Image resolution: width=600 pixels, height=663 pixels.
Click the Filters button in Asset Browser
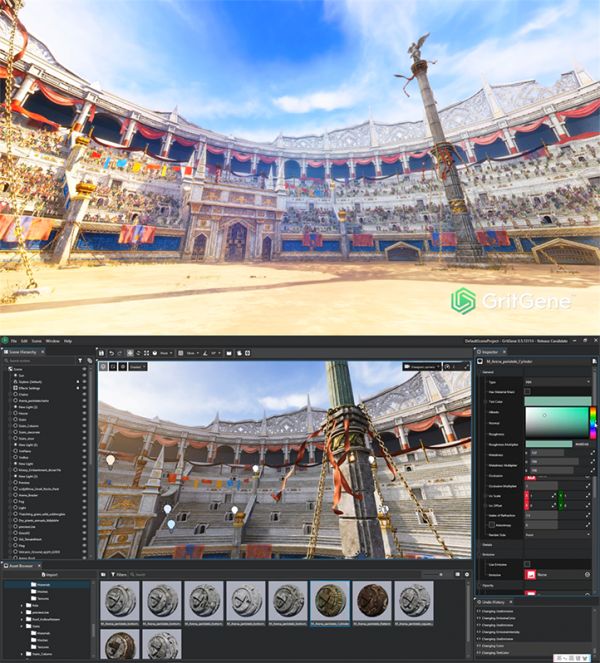click(118, 574)
